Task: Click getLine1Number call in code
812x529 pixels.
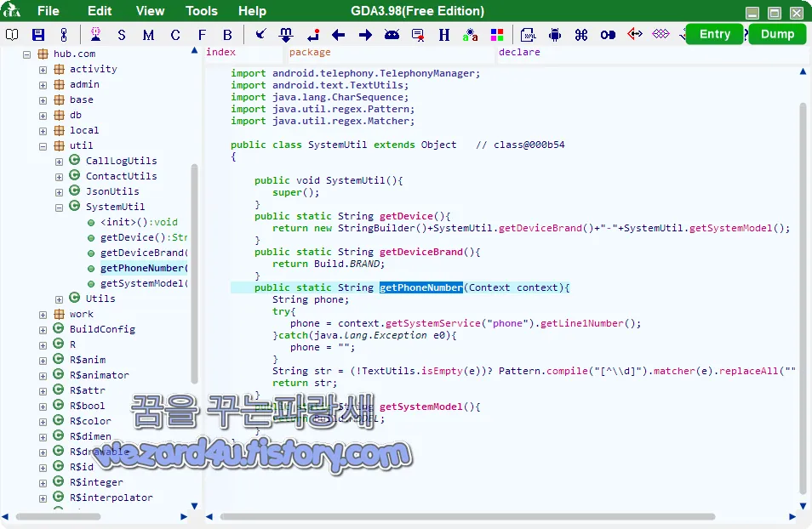Action: pos(582,323)
